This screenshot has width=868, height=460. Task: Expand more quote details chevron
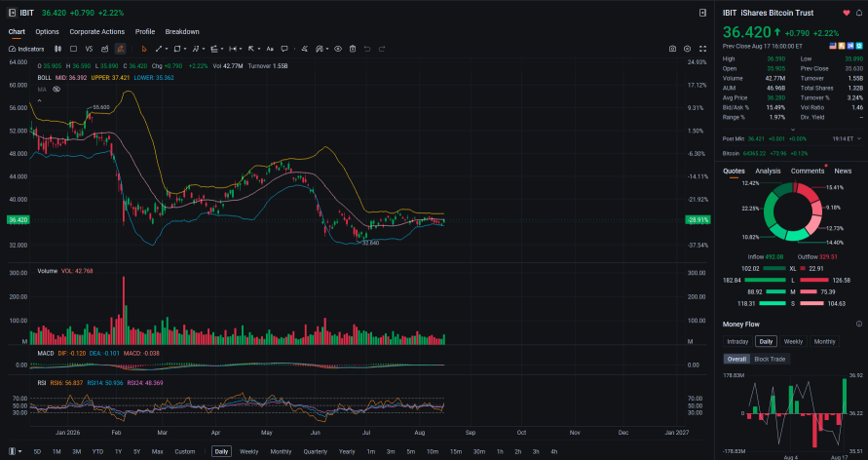[x=792, y=129]
